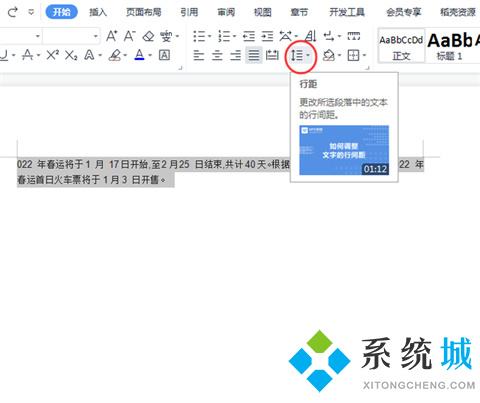Image resolution: width=480 pixels, height=403 pixels.
Task: Open the line spacing dropdown arrow
Action: [x=308, y=55]
